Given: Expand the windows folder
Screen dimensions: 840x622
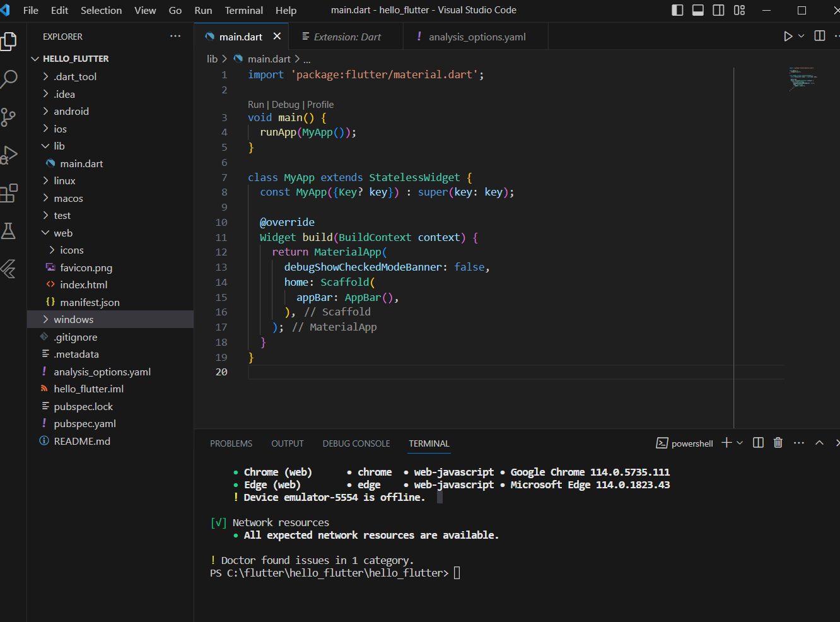Looking at the screenshot, I should (x=110, y=319).
